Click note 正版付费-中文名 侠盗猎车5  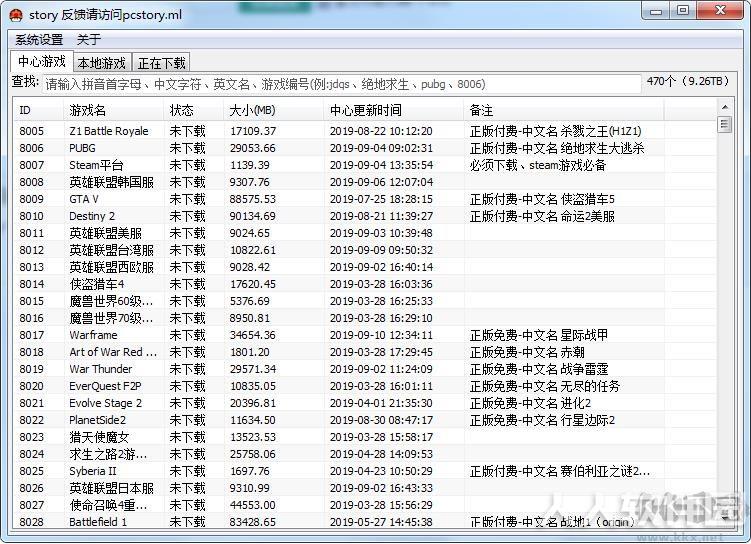pyautogui.click(x=542, y=199)
